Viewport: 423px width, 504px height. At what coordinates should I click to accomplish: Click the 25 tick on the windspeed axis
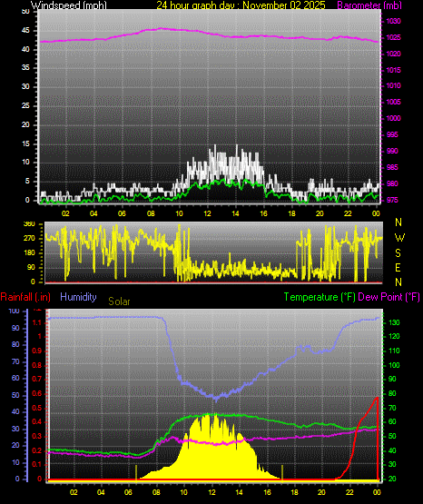(x=25, y=105)
